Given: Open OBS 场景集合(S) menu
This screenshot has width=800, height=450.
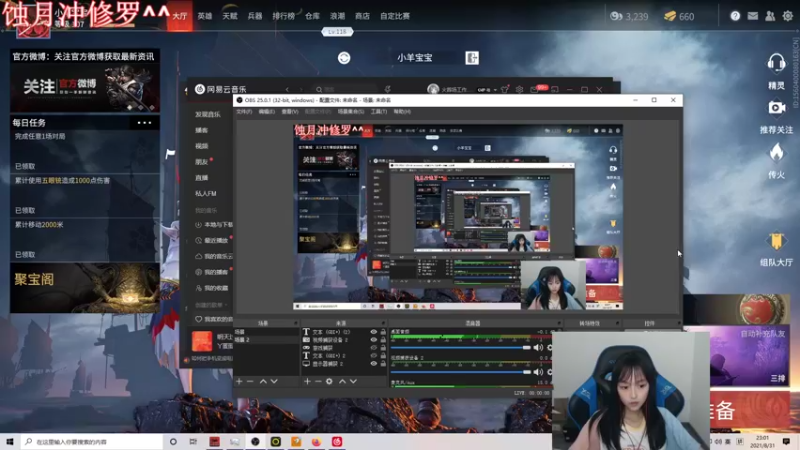Looking at the screenshot, I should point(351,112).
